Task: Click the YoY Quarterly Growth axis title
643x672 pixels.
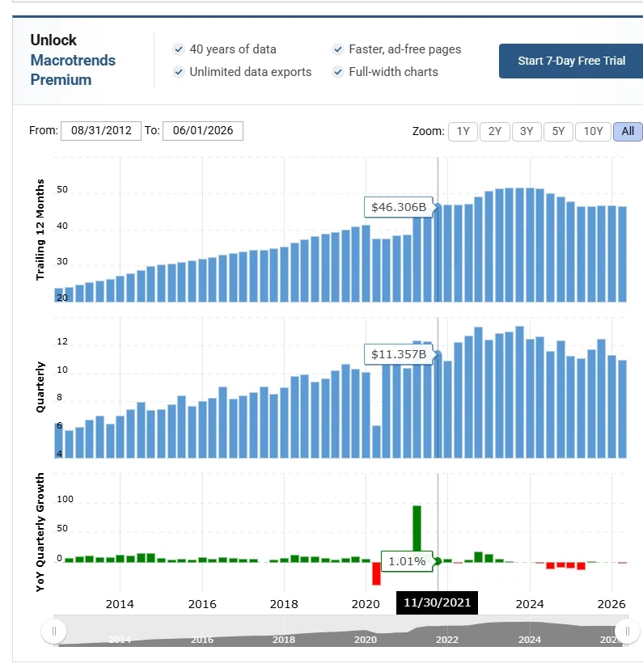Action: 40,532
